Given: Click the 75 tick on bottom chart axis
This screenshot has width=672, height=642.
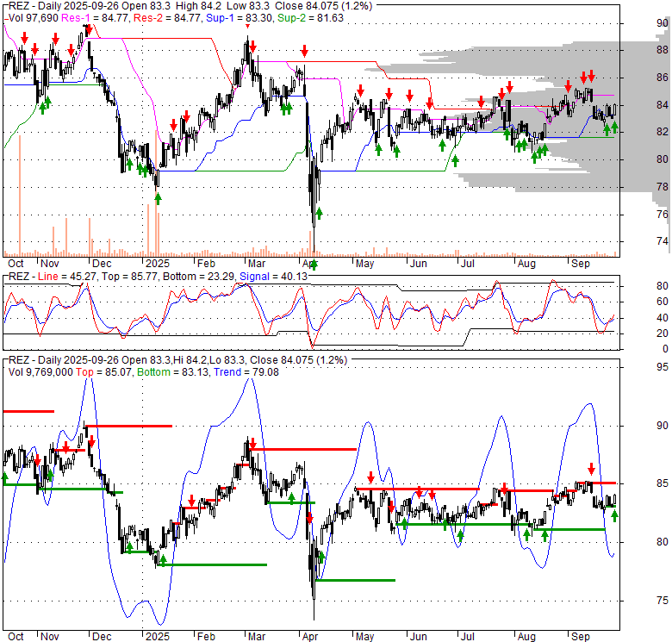Looking at the screenshot, I should tap(663, 601).
